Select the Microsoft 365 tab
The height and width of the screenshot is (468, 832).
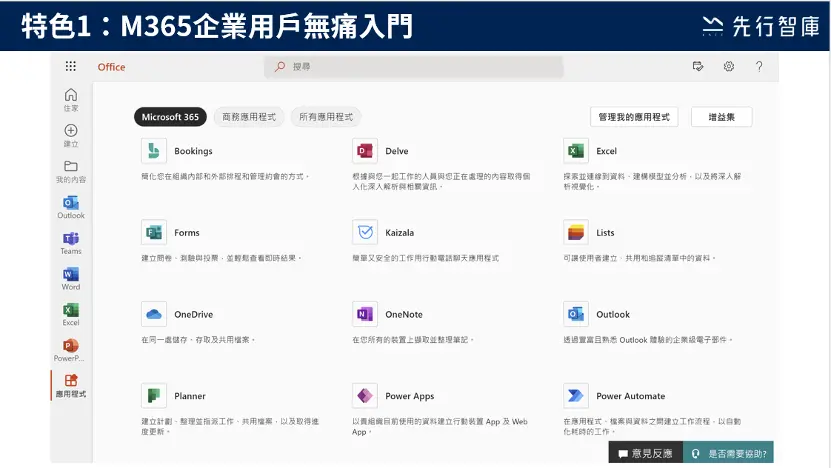pyautogui.click(x=170, y=117)
